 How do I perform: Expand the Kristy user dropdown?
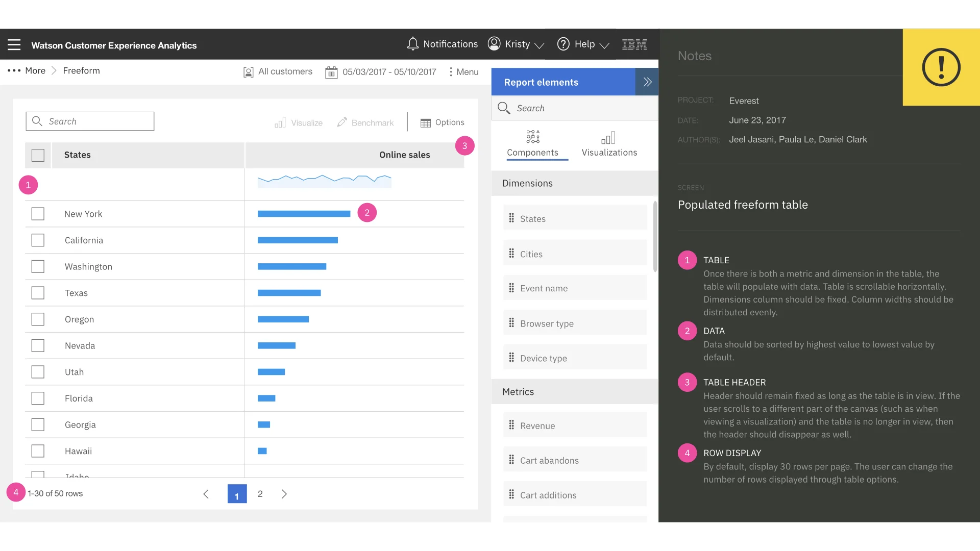[517, 44]
